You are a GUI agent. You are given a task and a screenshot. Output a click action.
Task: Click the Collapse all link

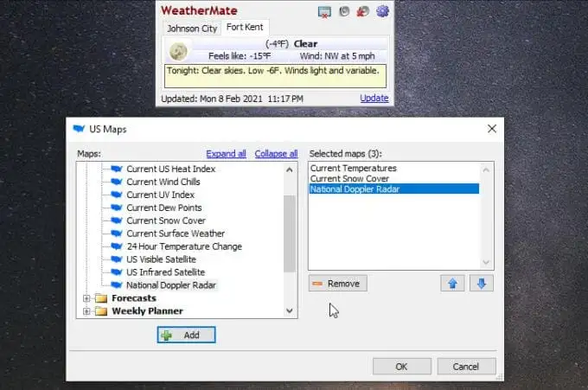tap(276, 154)
